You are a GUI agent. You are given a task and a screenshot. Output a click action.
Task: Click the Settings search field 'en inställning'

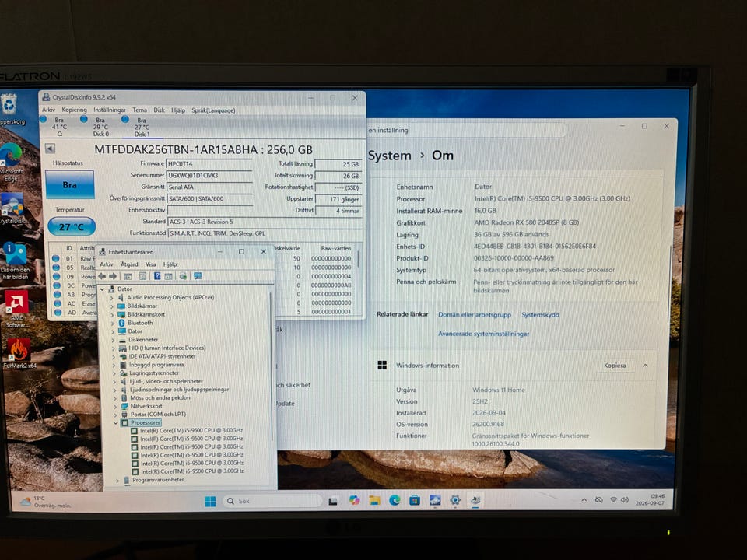[x=467, y=130]
